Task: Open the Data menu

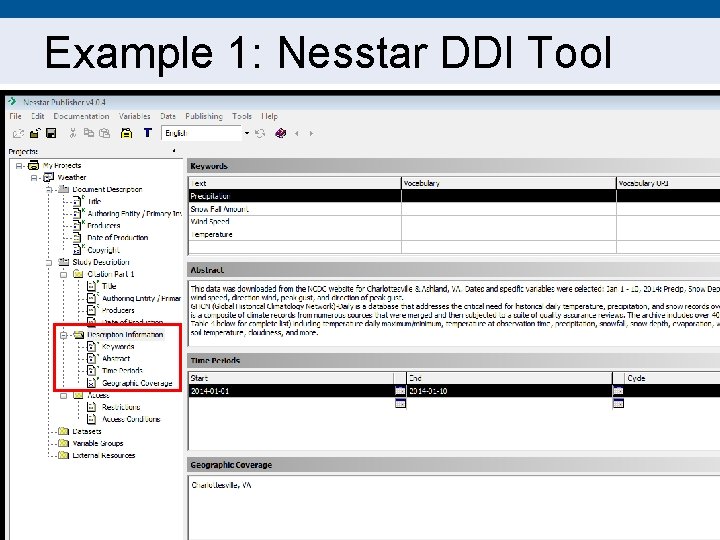Action: pos(168,116)
